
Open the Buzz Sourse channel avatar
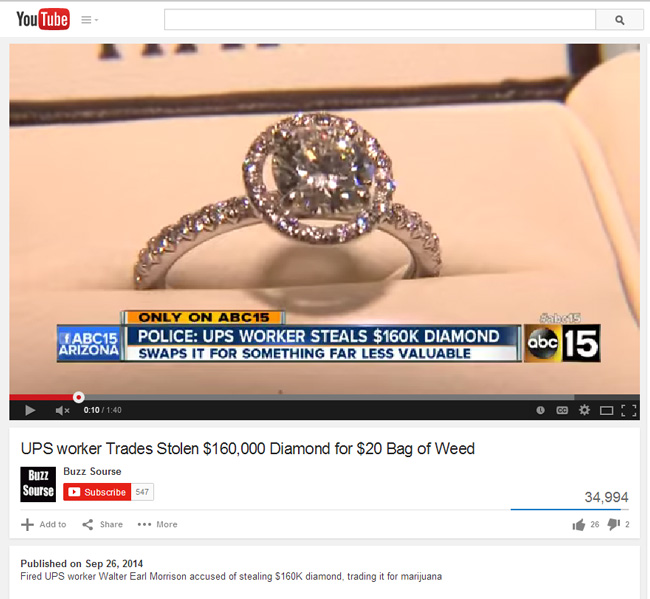tap(38, 484)
